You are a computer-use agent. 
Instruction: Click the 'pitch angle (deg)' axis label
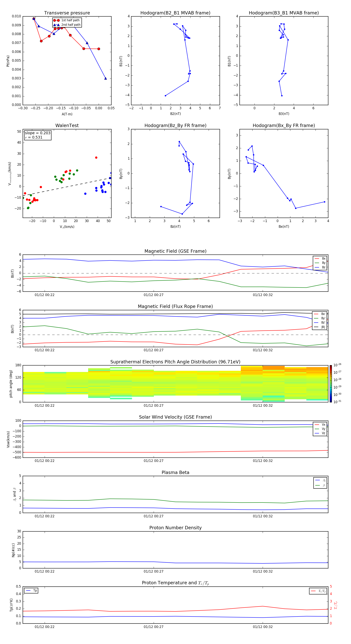point(11,384)
